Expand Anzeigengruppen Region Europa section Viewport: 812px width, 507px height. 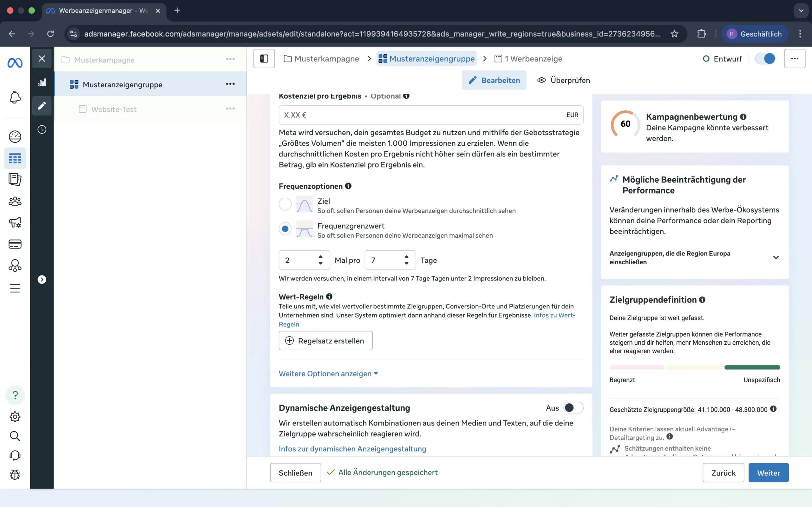(x=776, y=258)
